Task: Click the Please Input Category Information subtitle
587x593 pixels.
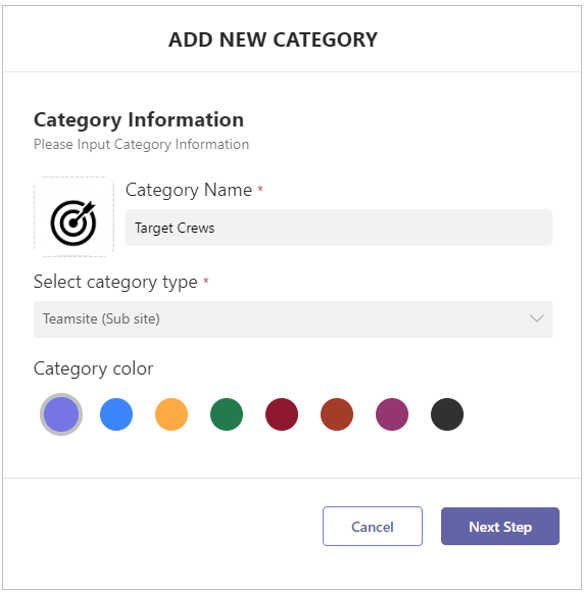Action: pyautogui.click(x=141, y=144)
